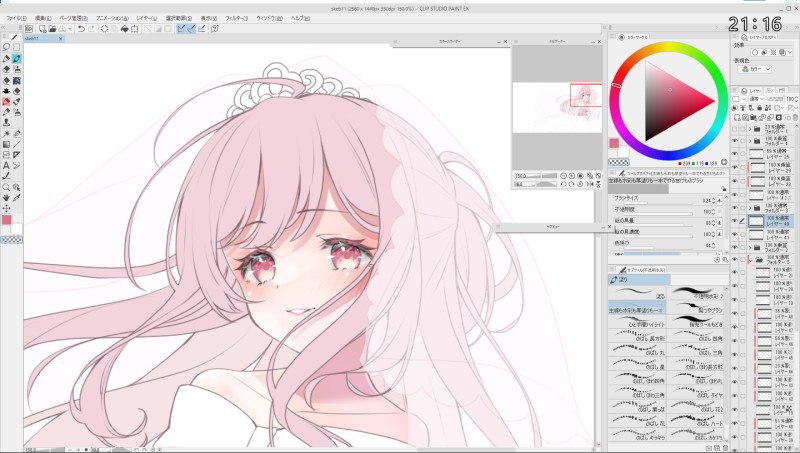The height and width of the screenshot is (453, 800).
Task: Click the Scale/Rotate transform icon
Action: click(135, 29)
